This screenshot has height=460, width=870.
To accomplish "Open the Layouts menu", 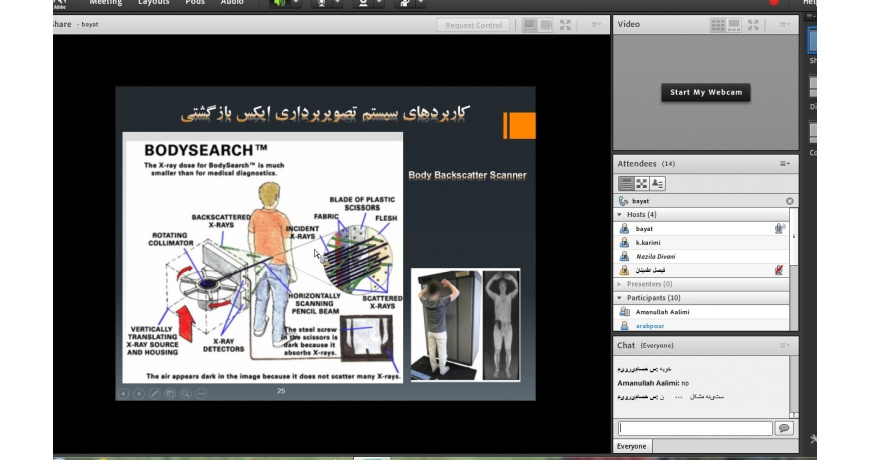I will click(x=154, y=3).
